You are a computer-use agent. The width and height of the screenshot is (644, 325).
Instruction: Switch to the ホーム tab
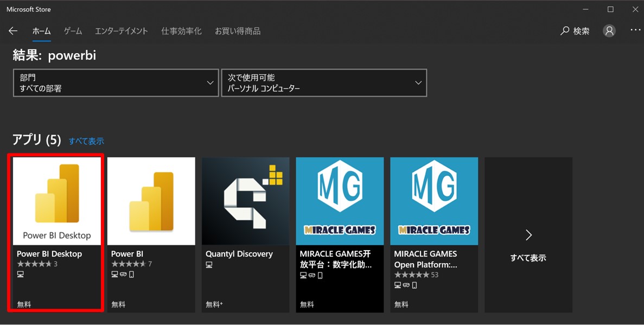click(41, 31)
